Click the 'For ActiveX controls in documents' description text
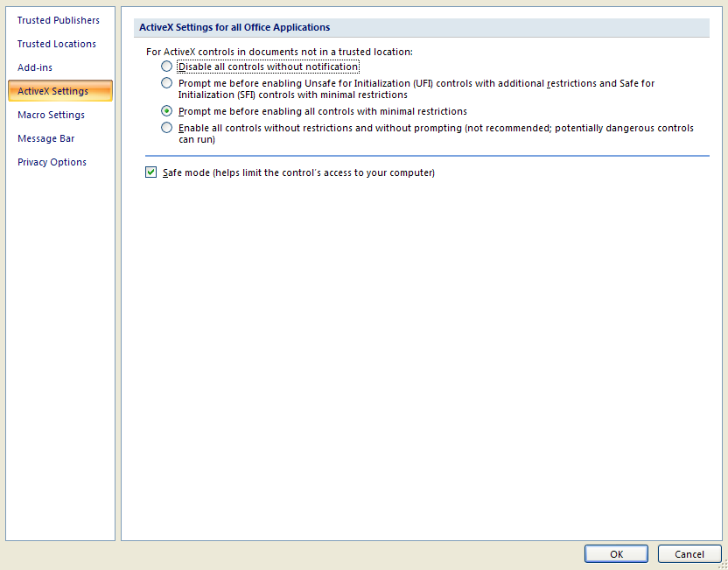This screenshot has width=728, height=570. click(279, 52)
